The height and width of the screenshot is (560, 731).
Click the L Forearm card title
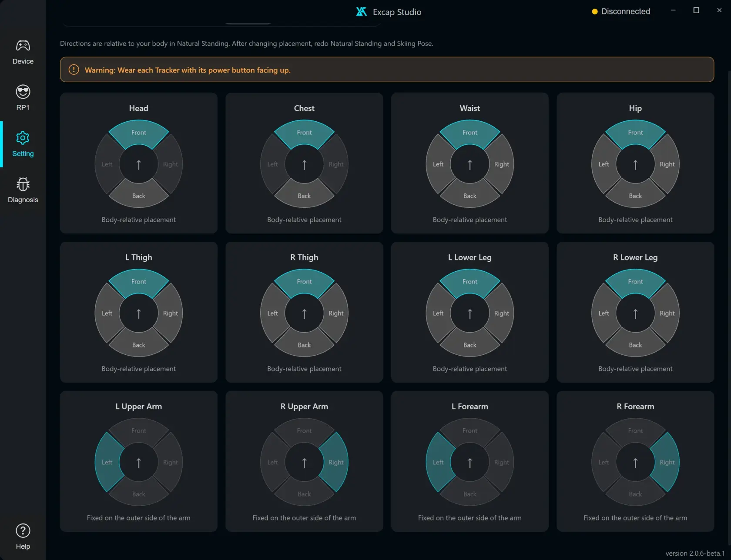[469, 407]
